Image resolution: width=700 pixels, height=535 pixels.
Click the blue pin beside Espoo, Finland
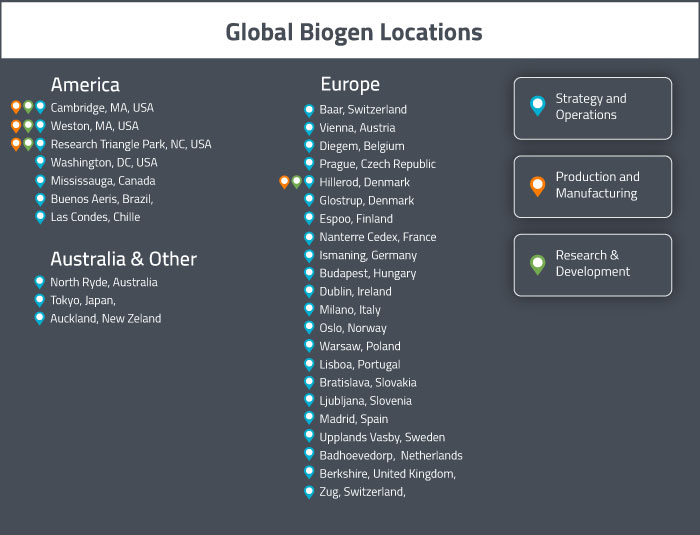309,219
